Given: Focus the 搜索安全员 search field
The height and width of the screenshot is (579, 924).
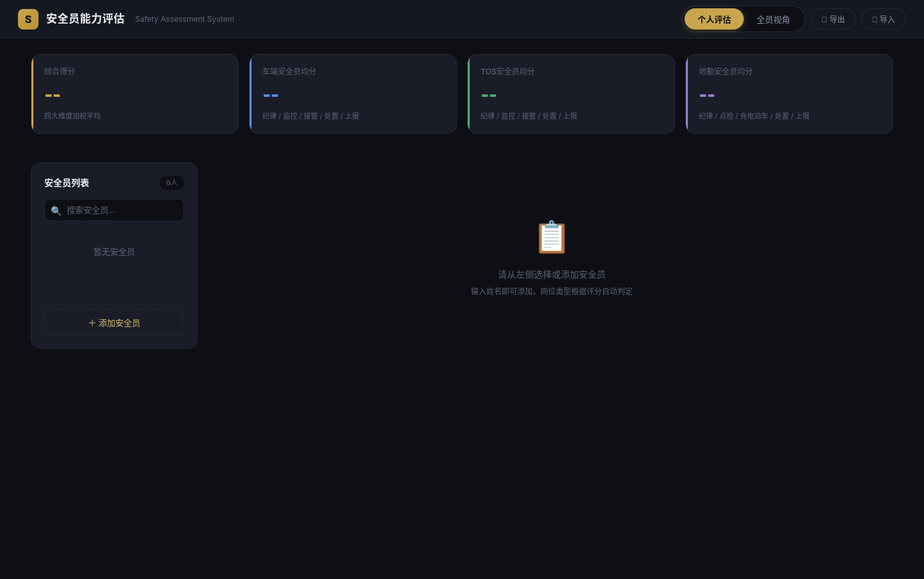Looking at the screenshot, I should click(114, 210).
